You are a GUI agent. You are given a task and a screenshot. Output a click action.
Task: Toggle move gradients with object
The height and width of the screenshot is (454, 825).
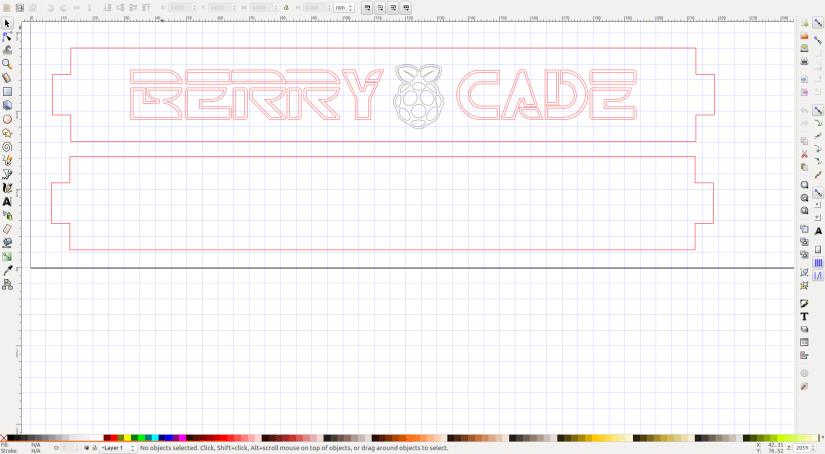pyautogui.click(x=393, y=8)
